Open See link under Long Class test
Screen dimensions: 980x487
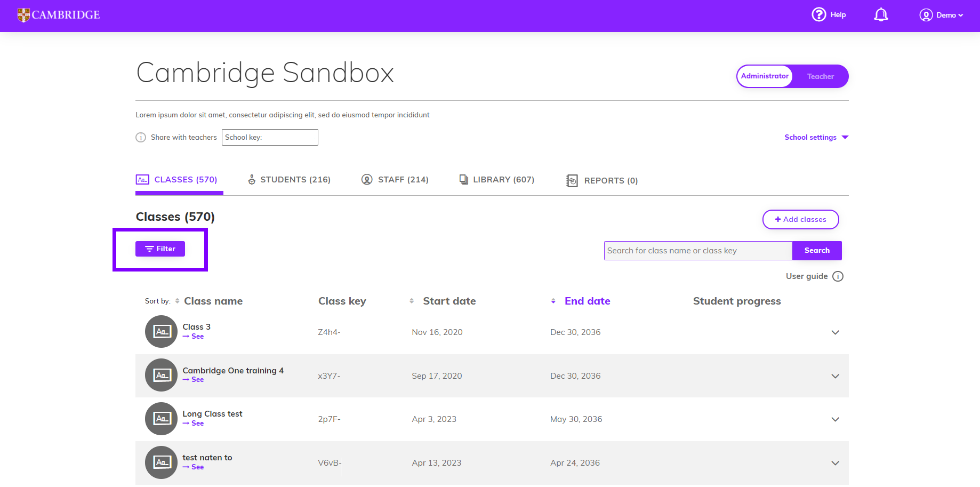tap(193, 424)
